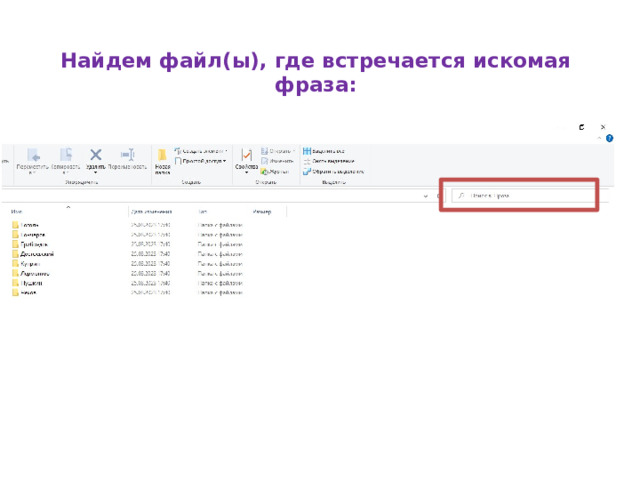Click Открыть (Open) in the ribbon
640x480 pixels.
click(x=278, y=151)
